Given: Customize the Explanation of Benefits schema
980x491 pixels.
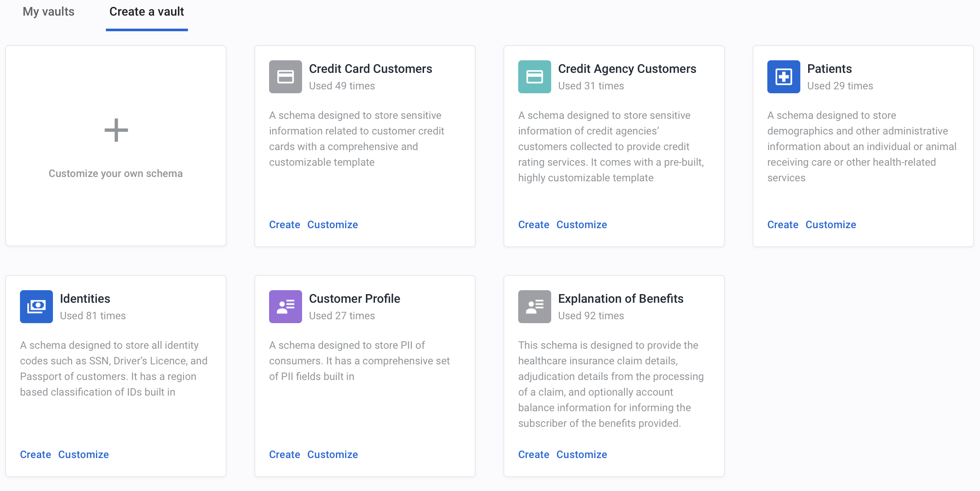Looking at the screenshot, I should point(582,455).
